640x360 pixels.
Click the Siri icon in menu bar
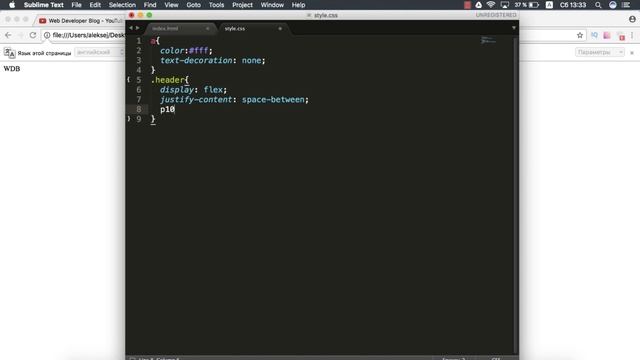[x=613, y=5]
